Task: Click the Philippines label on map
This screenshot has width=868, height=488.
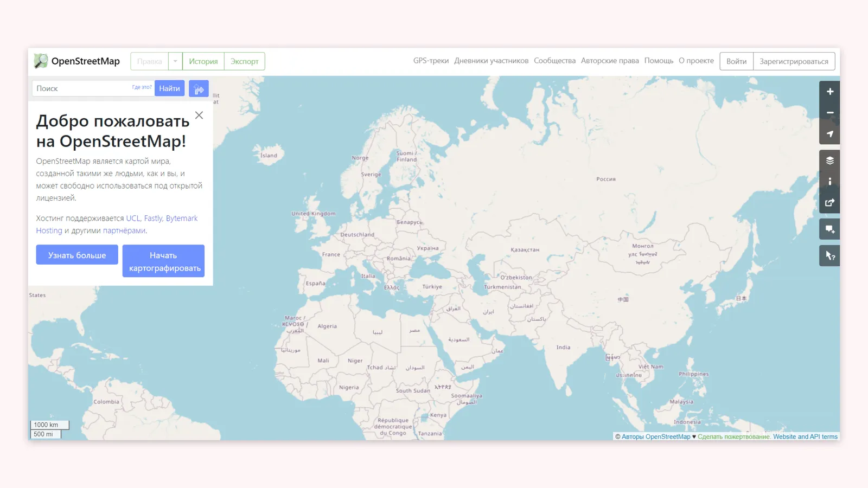Action: (693, 374)
